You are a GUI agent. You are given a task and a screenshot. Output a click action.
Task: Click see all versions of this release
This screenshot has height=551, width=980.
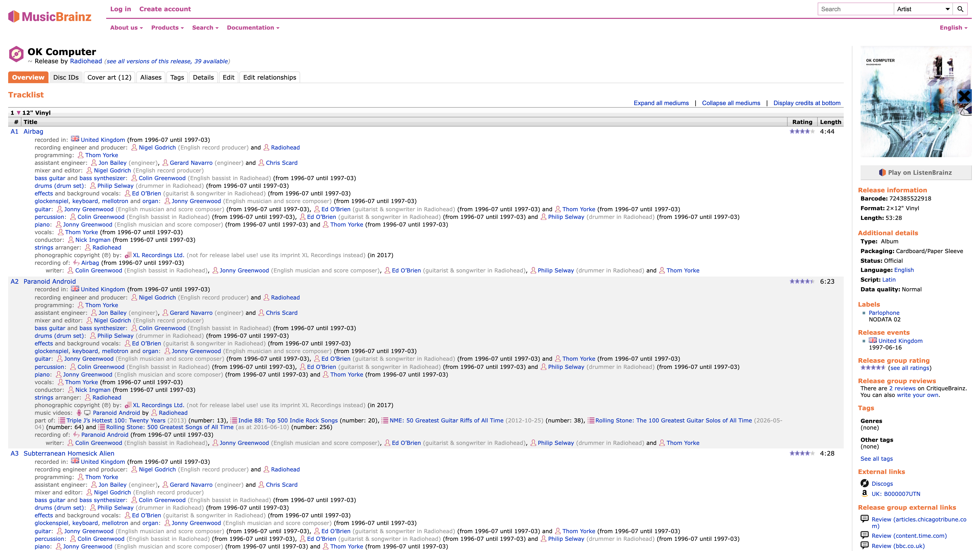167,61
